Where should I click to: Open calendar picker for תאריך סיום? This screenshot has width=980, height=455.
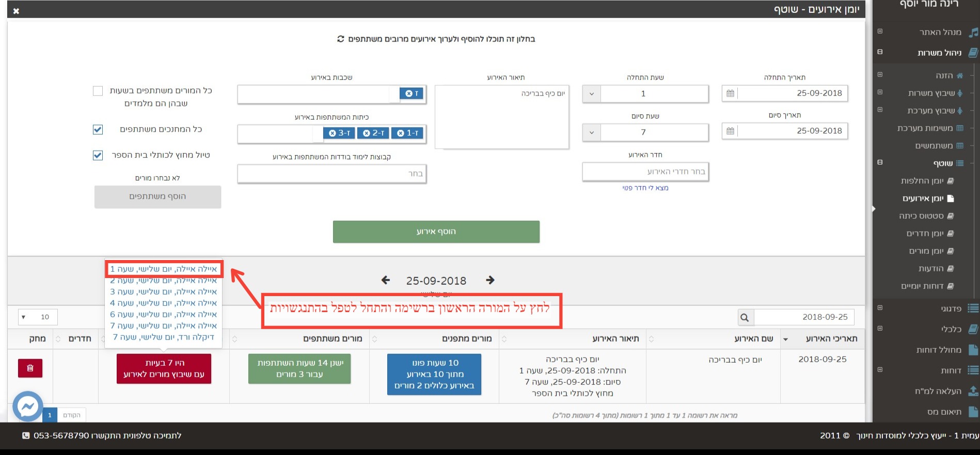click(x=730, y=131)
